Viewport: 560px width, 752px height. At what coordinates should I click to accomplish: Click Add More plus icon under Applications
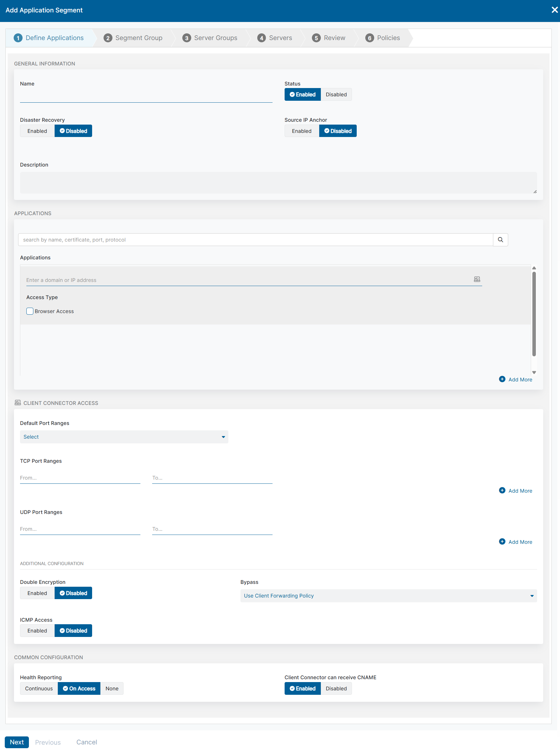click(502, 379)
